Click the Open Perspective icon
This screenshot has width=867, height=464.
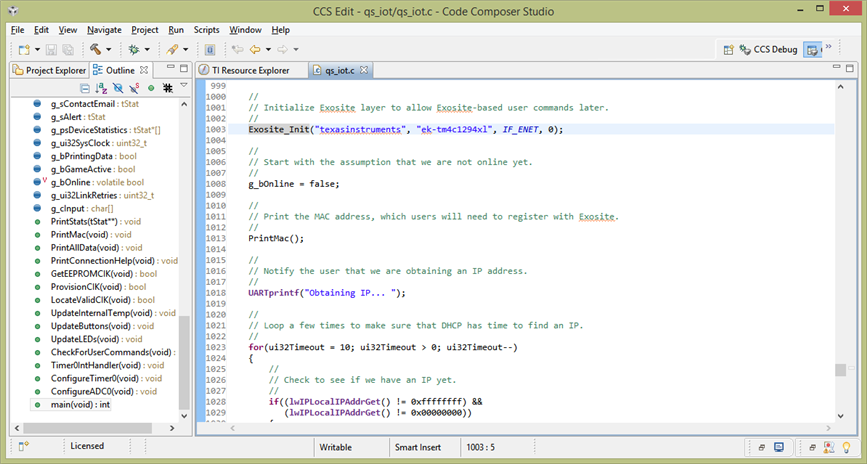(729, 49)
